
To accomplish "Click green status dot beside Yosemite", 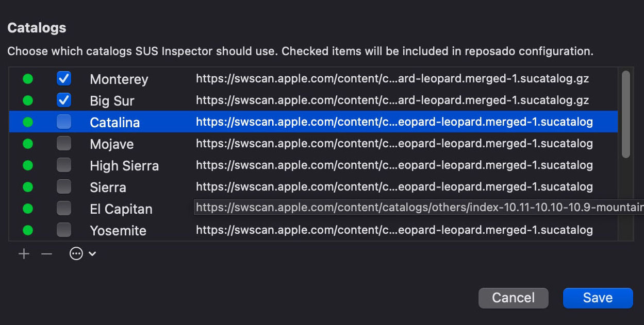I will (x=28, y=230).
